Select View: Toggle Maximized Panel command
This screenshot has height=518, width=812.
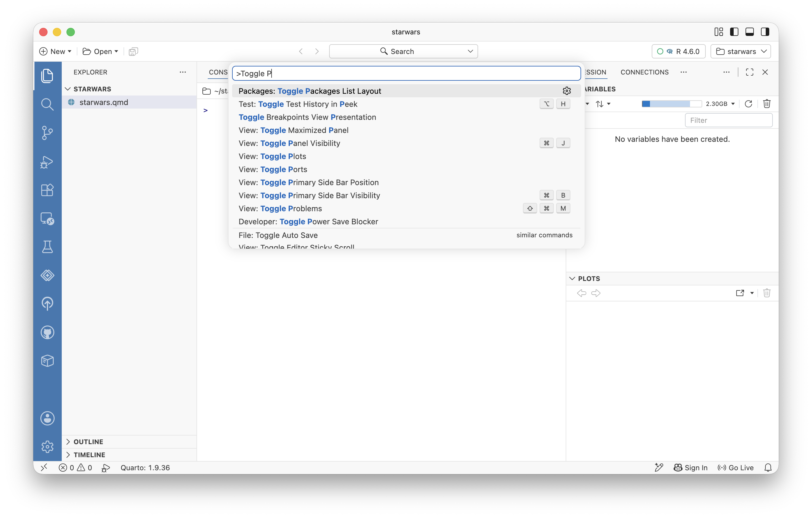[x=406, y=130]
